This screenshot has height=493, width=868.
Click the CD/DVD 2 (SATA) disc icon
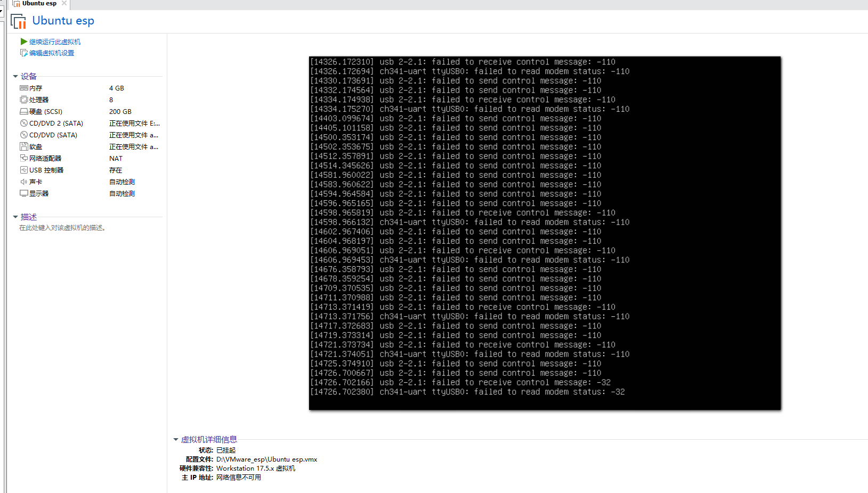[23, 123]
